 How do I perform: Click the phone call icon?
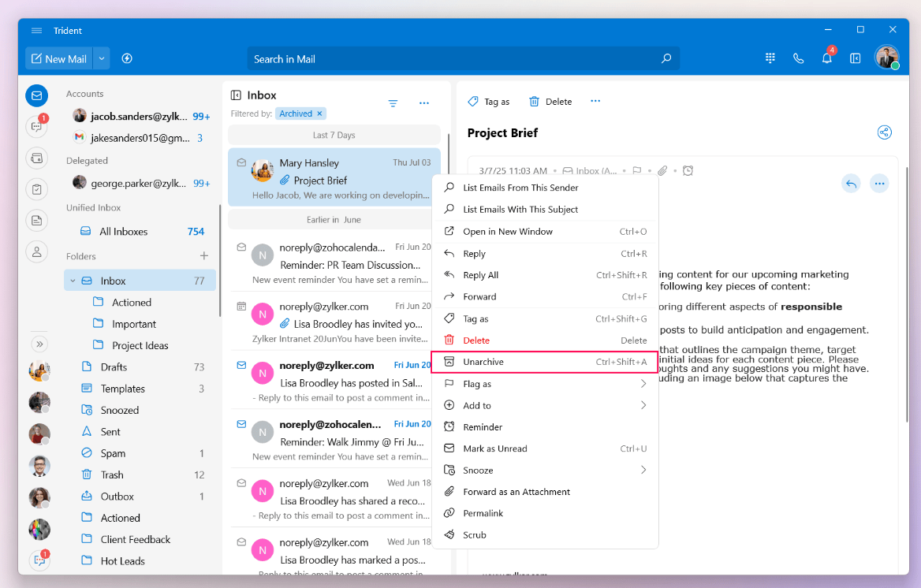(798, 58)
